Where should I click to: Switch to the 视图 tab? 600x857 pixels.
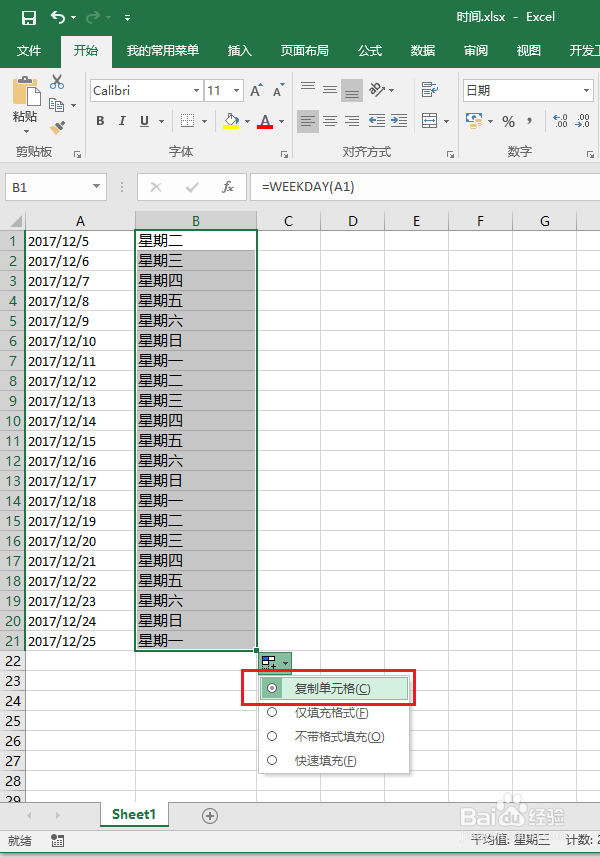[528, 51]
